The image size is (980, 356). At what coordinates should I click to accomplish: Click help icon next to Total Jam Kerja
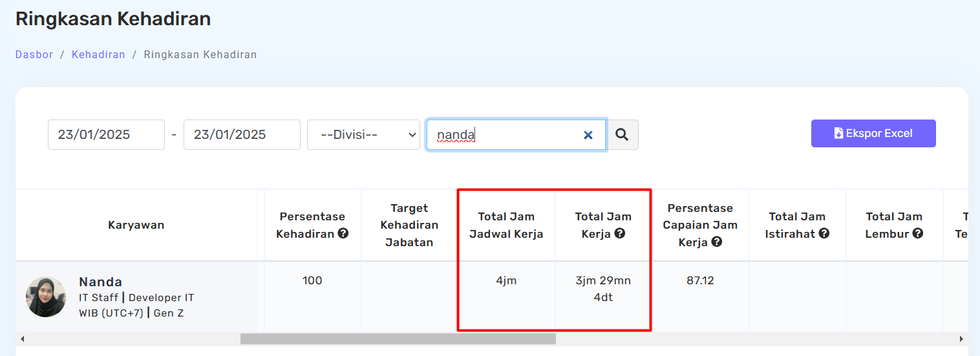coord(620,233)
